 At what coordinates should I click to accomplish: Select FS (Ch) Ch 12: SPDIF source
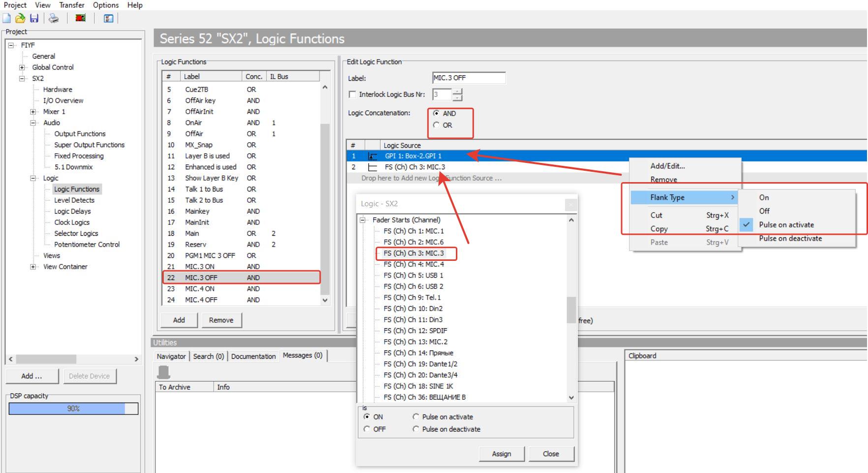click(415, 331)
